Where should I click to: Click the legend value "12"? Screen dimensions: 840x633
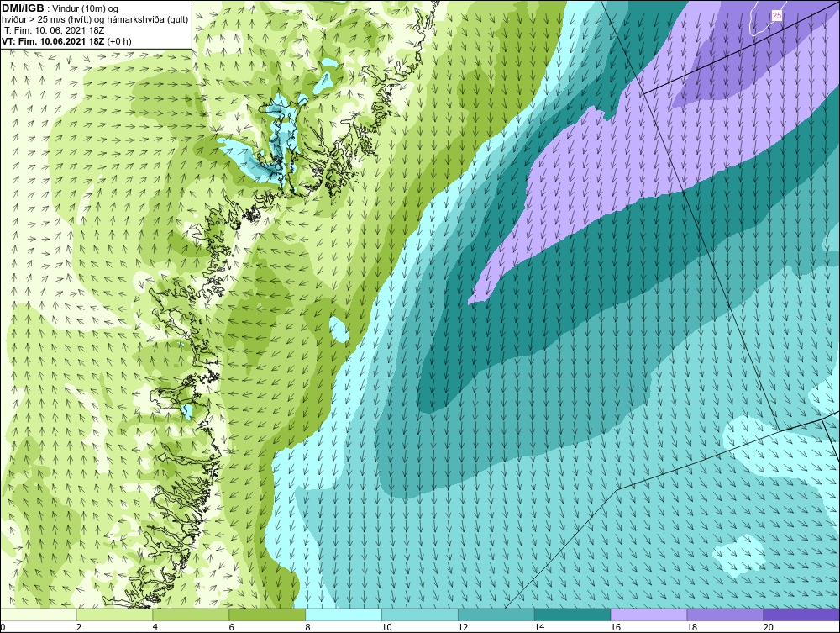click(x=463, y=627)
